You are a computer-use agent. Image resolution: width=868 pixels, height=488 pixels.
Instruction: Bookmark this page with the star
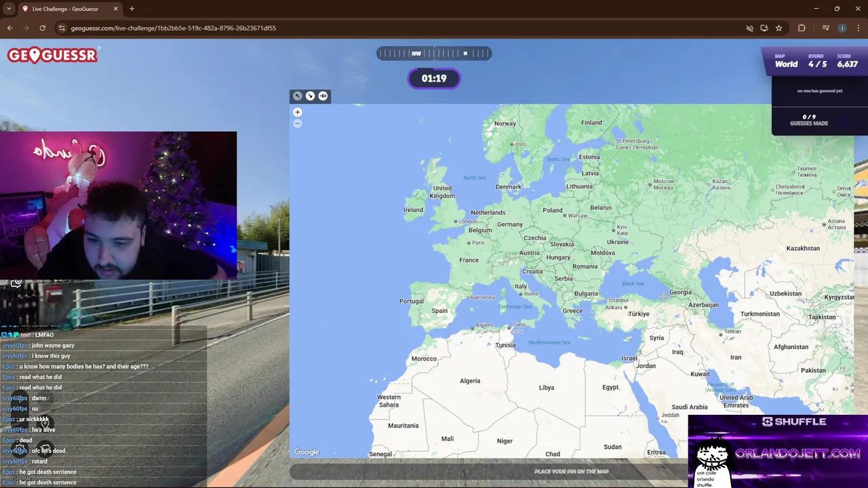click(778, 28)
